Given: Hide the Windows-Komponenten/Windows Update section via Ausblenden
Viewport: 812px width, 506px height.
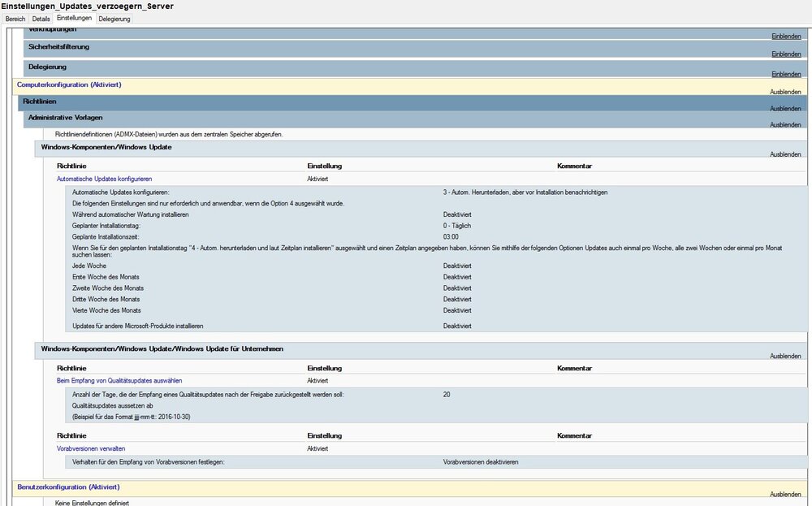Looking at the screenshot, I should pos(785,154).
